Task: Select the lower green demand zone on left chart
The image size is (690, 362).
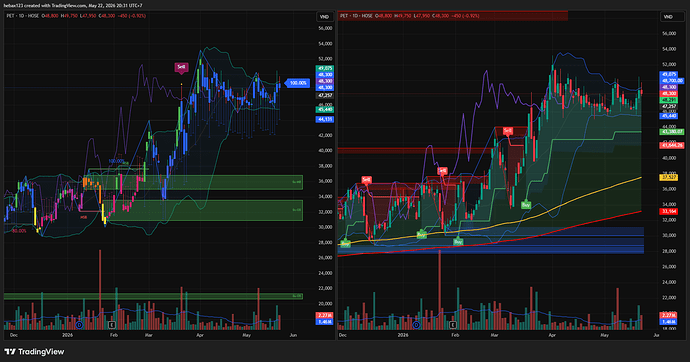Action: point(203,210)
